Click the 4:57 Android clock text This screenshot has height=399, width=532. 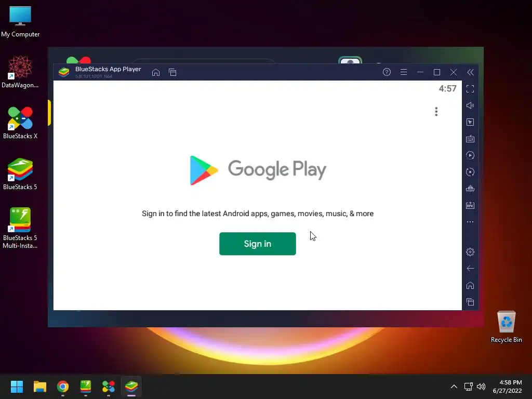tap(447, 88)
